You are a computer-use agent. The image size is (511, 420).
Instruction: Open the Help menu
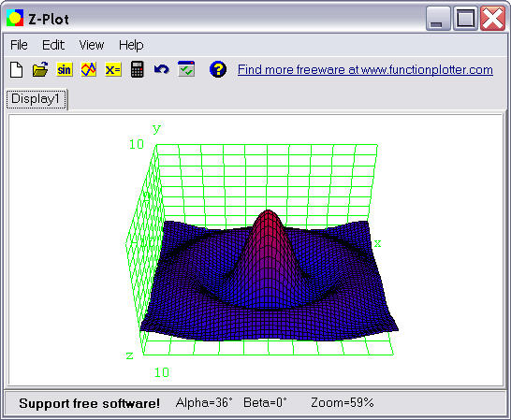[x=131, y=45]
